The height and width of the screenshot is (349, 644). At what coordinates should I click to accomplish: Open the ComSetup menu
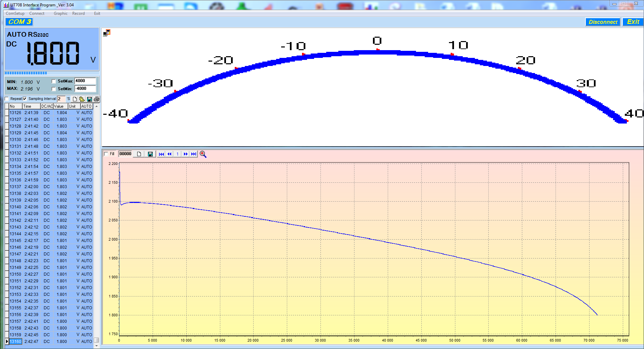coord(15,13)
